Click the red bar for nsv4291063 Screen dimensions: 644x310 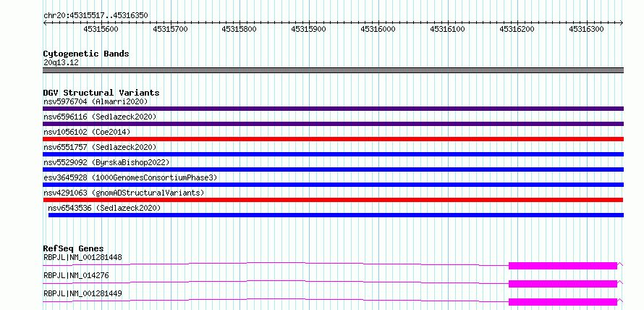coord(333,200)
